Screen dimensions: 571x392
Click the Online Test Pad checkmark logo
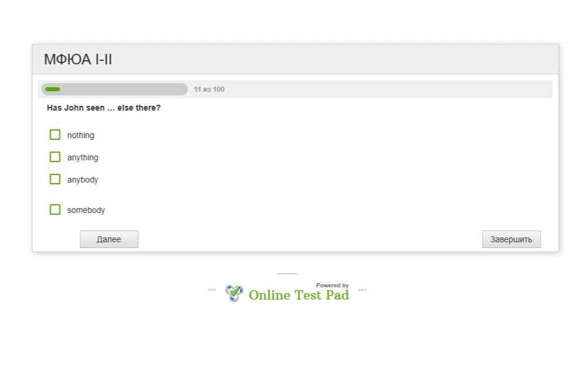pyautogui.click(x=234, y=293)
